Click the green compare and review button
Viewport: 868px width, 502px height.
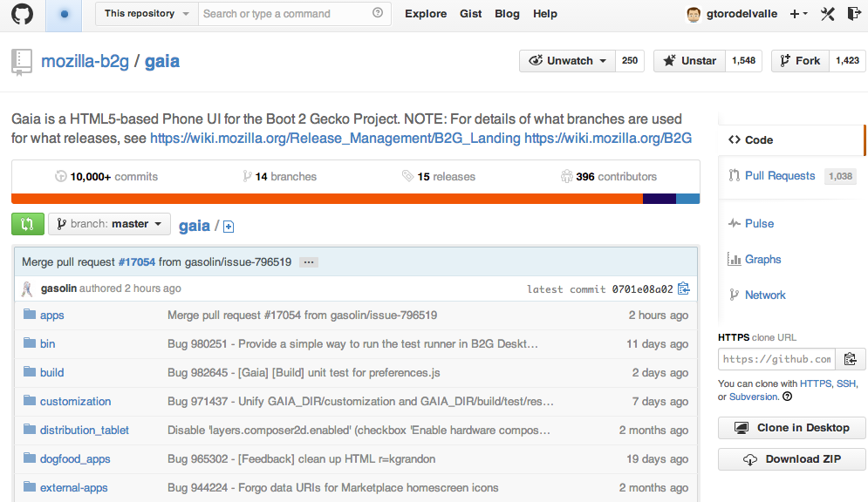(x=28, y=224)
